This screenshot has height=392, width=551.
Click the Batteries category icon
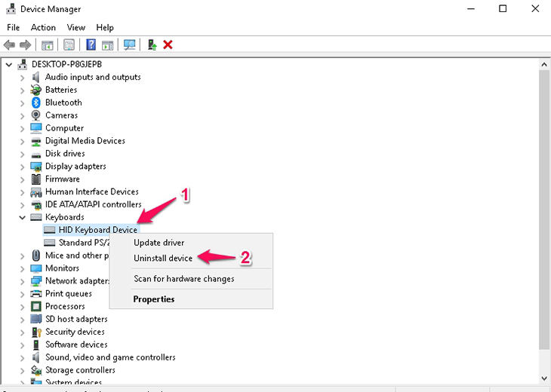pyautogui.click(x=35, y=90)
